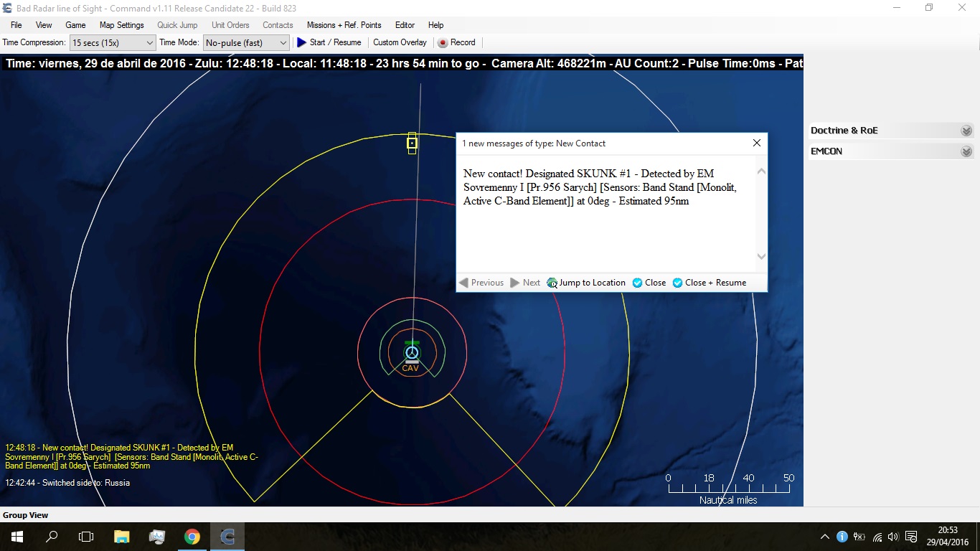Click the Close button in message popup
The height and width of the screenshot is (551, 980).
pyautogui.click(x=649, y=283)
